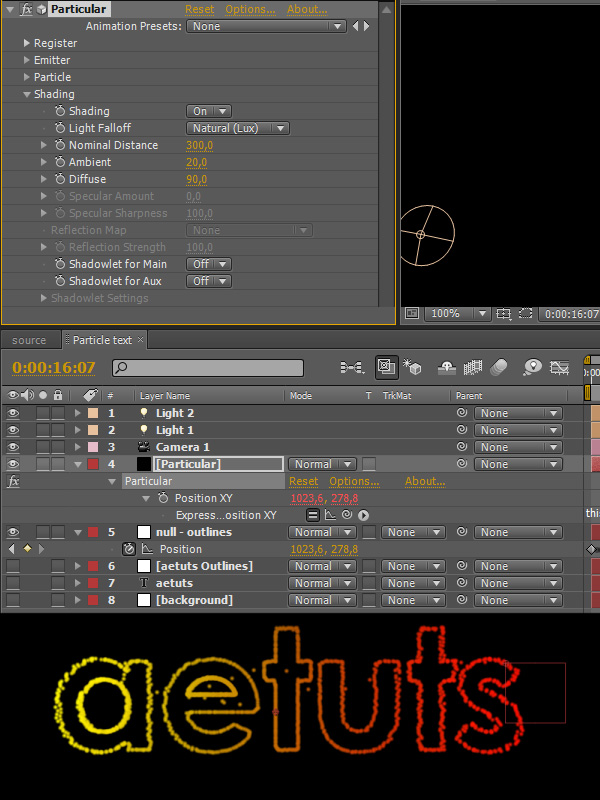Enable the motion blur icon in timeline

tap(498, 367)
